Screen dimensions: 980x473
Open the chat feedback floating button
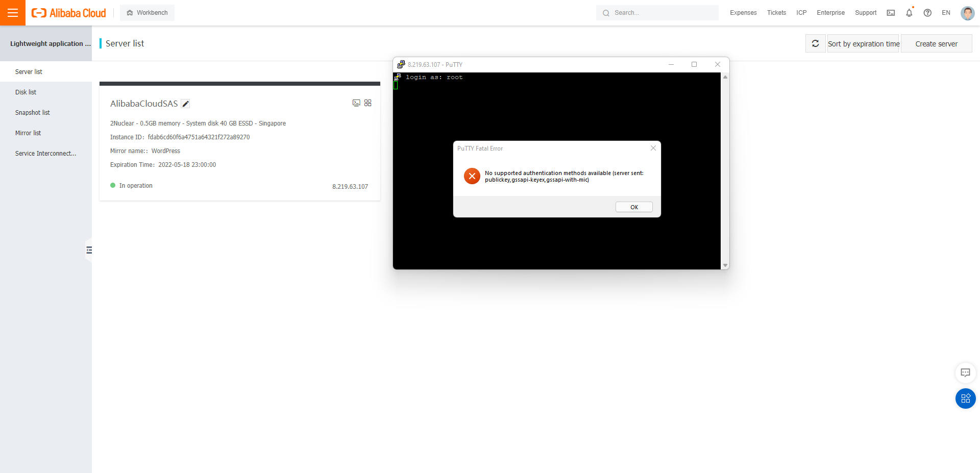pyautogui.click(x=965, y=373)
